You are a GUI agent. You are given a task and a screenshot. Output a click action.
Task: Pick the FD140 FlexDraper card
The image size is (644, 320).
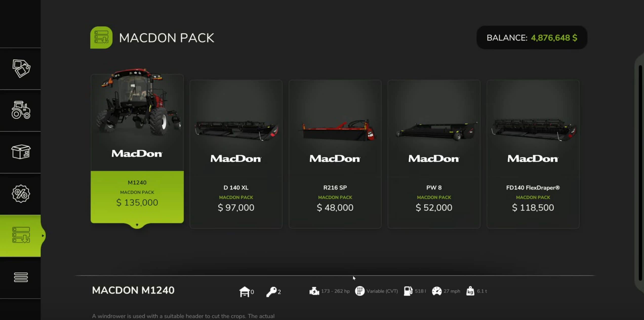533,154
